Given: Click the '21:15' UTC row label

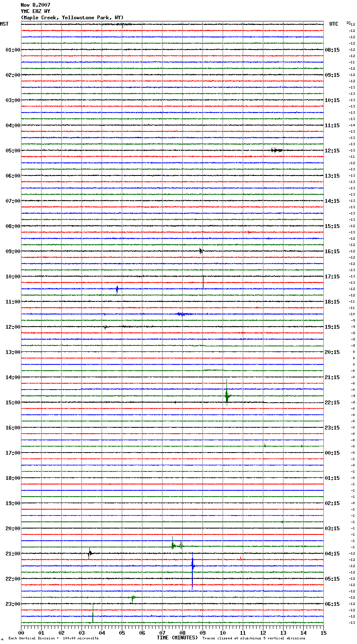Looking at the screenshot, I should [332, 377].
